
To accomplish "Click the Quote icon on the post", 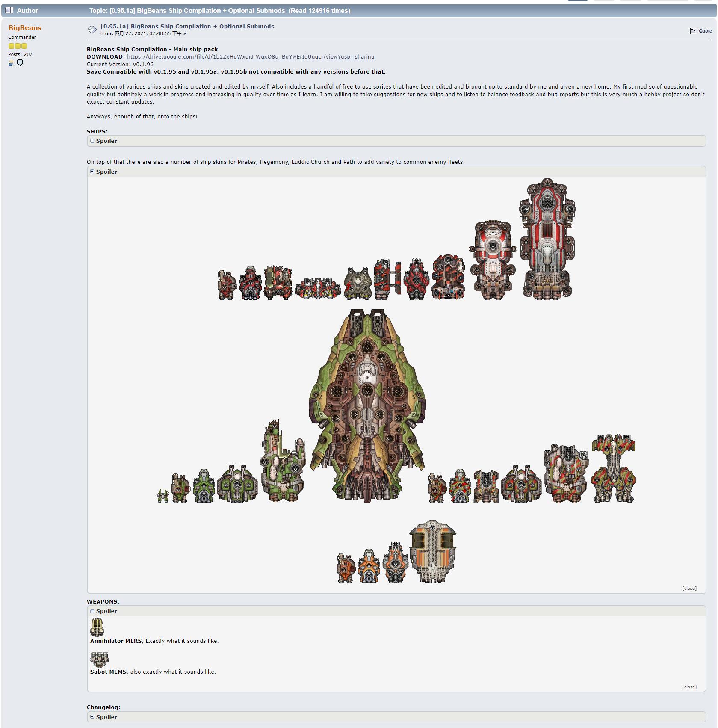I will click(693, 31).
